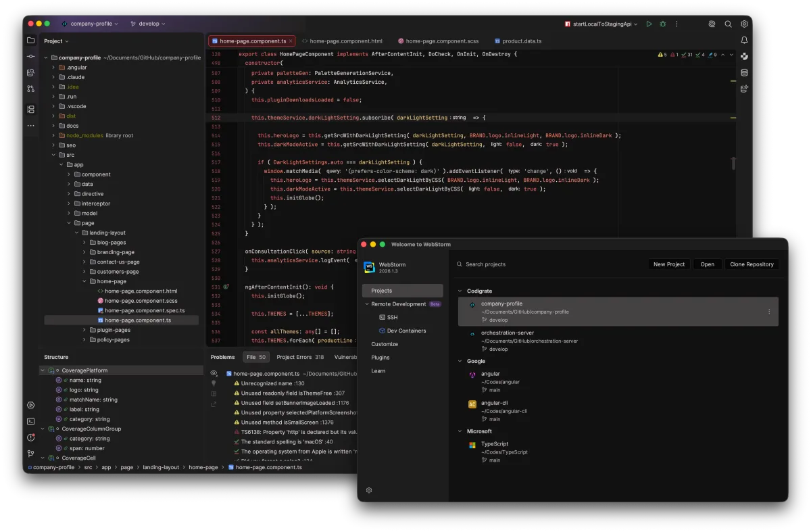Open the company-profile project dropdown in title bar
Screen dimensions: 811x532
pyautogui.click(x=89, y=24)
